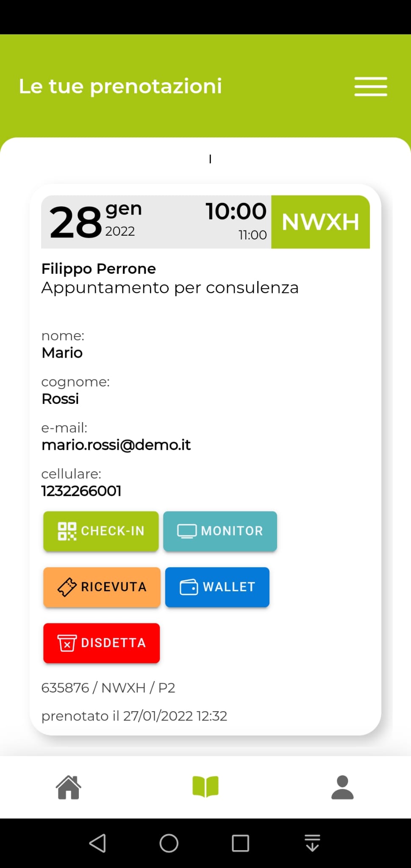Image resolution: width=411 pixels, height=868 pixels.
Task: Tap the email mario.rossi@demo.it
Action: click(116, 445)
